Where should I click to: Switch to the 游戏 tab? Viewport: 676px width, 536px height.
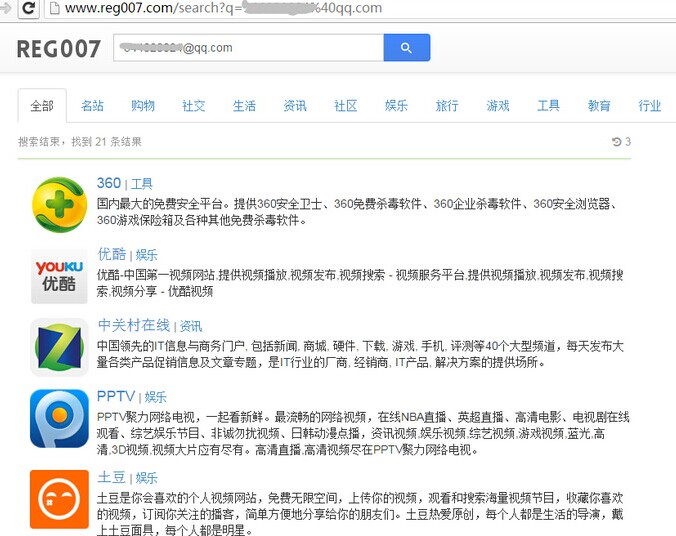click(498, 106)
